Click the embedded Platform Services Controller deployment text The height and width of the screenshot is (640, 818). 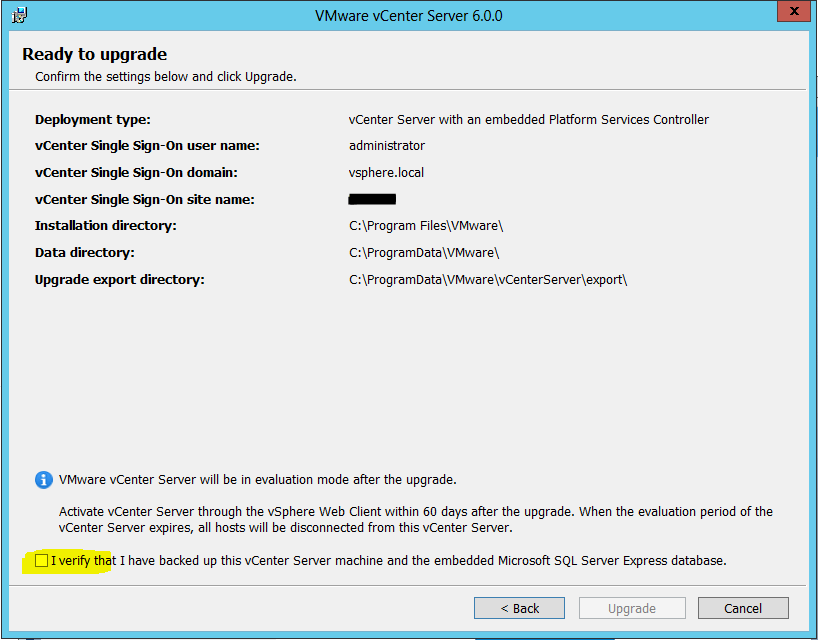pyautogui.click(x=528, y=119)
